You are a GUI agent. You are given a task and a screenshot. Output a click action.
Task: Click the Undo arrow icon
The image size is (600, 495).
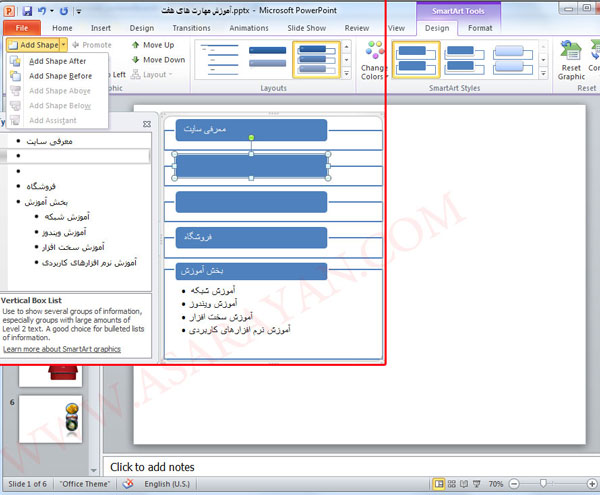[x=42, y=11]
